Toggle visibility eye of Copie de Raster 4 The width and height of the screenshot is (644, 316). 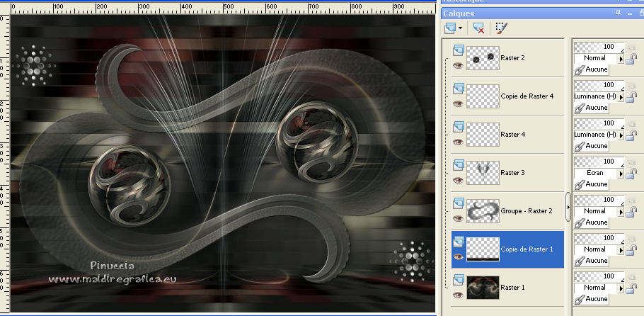[x=458, y=103]
